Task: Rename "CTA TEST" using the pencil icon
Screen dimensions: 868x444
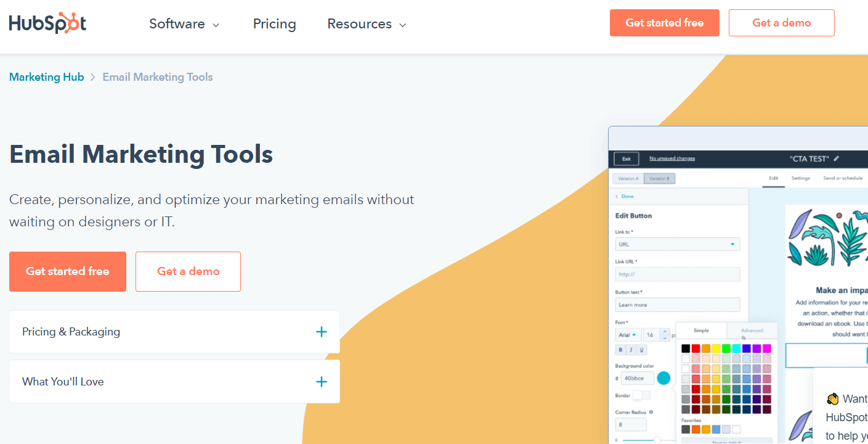Action: 836,158
